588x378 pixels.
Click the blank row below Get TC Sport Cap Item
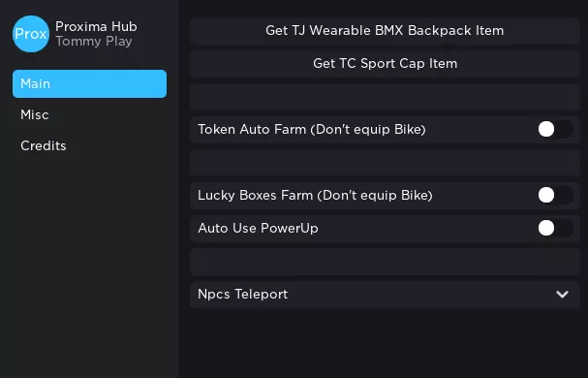pyautogui.click(x=385, y=97)
